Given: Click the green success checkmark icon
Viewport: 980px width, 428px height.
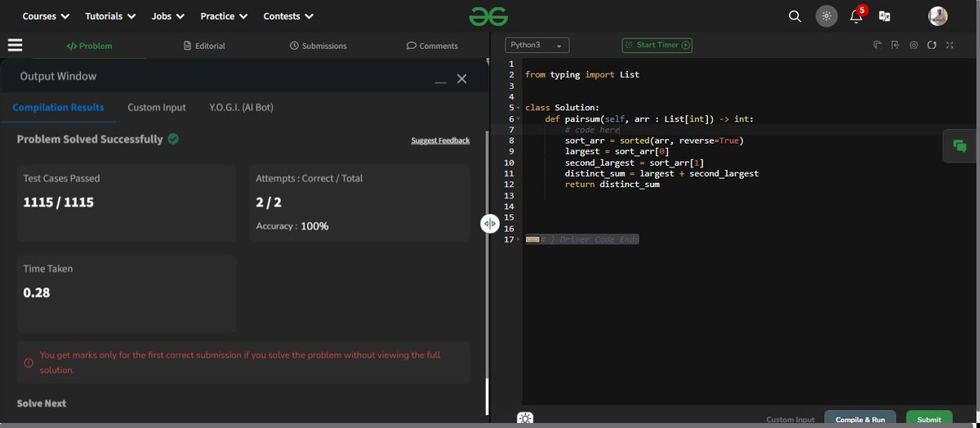Looking at the screenshot, I should pyautogui.click(x=173, y=139).
